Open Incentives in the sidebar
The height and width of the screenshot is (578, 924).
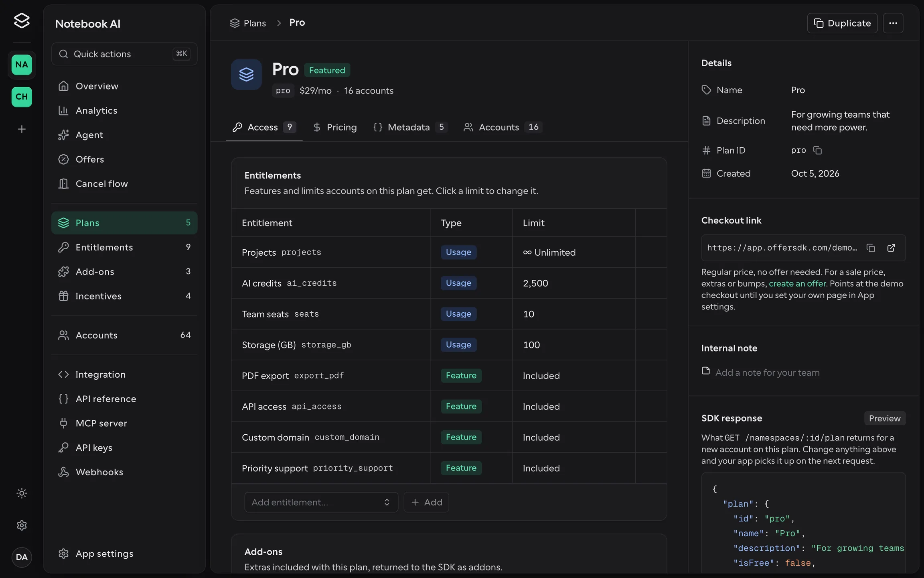pos(124,296)
